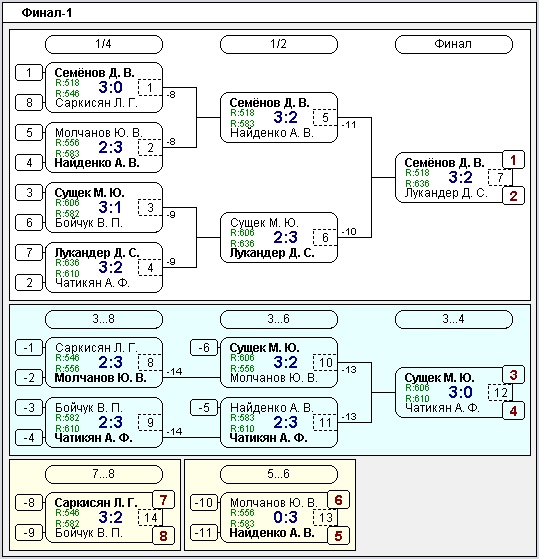
Task: Click Лукандер Д. С. name in semifinal
Action: tap(272, 253)
